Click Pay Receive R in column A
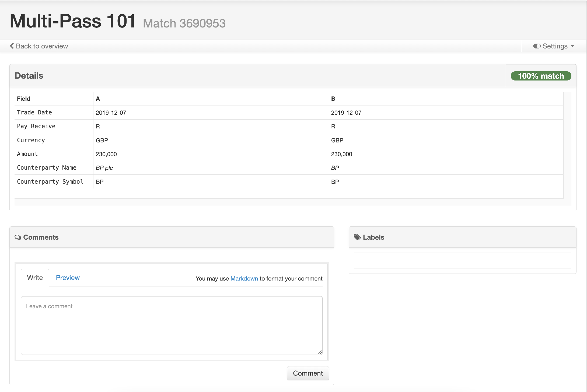Screen dimensions: 587x392 98,126
